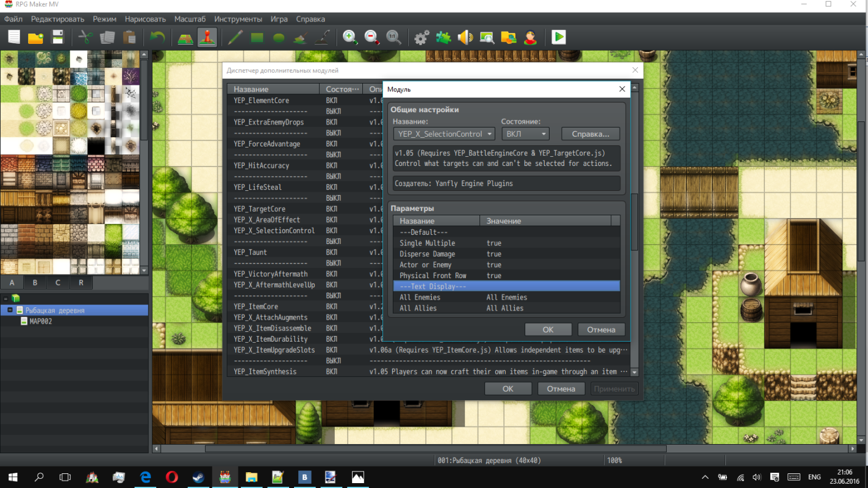868x488 pixels.
Task: Switch to tileset tab B
Action: pyautogui.click(x=35, y=282)
